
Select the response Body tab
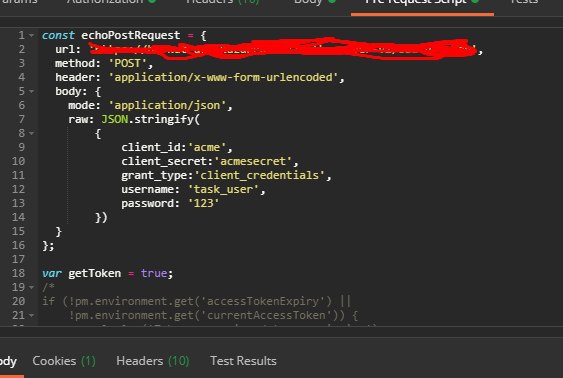[x=8, y=361]
